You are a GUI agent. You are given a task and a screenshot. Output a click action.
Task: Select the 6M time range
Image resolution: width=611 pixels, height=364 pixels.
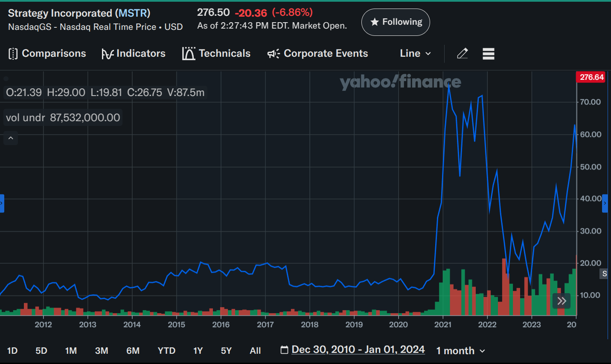[133, 351]
